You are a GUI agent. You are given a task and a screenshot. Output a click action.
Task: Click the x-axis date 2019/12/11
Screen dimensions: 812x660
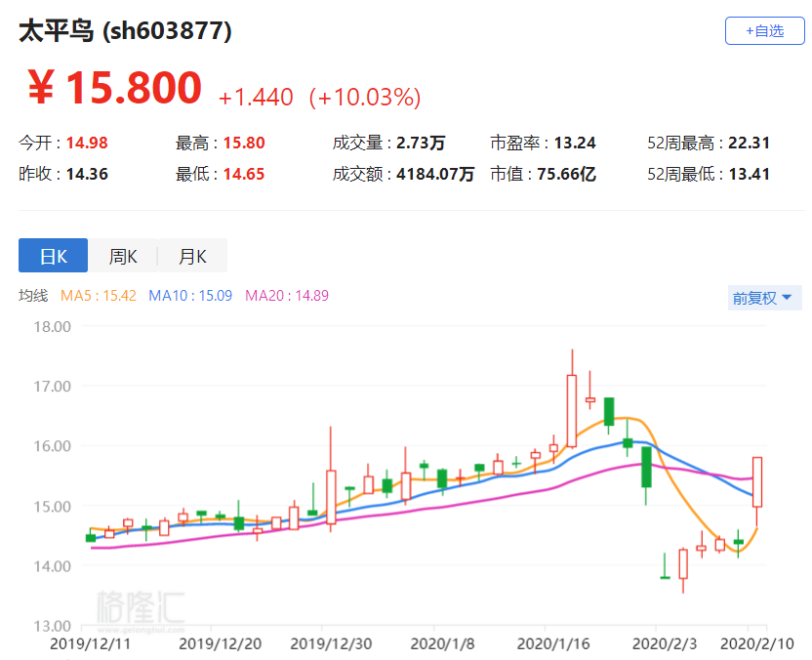coord(90,644)
